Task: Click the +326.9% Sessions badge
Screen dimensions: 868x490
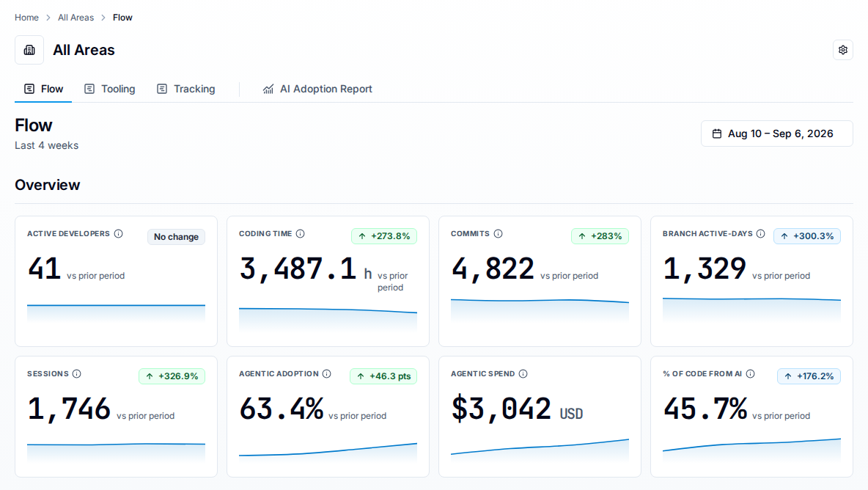Action: click(172, 376)
